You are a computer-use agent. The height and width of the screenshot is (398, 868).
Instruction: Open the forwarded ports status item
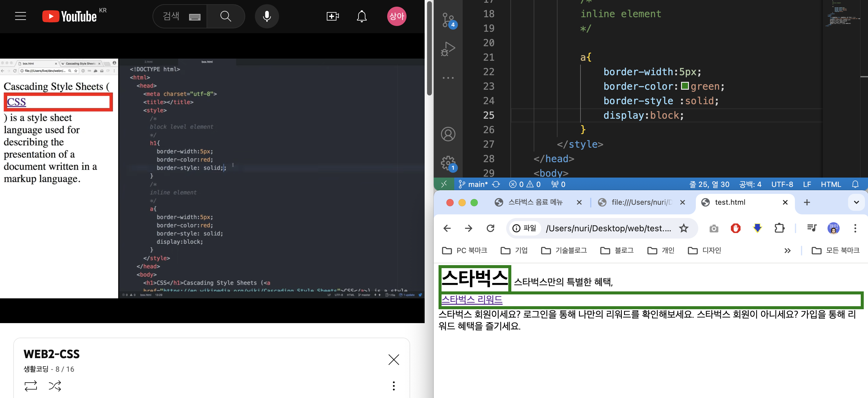click(558, 184)
